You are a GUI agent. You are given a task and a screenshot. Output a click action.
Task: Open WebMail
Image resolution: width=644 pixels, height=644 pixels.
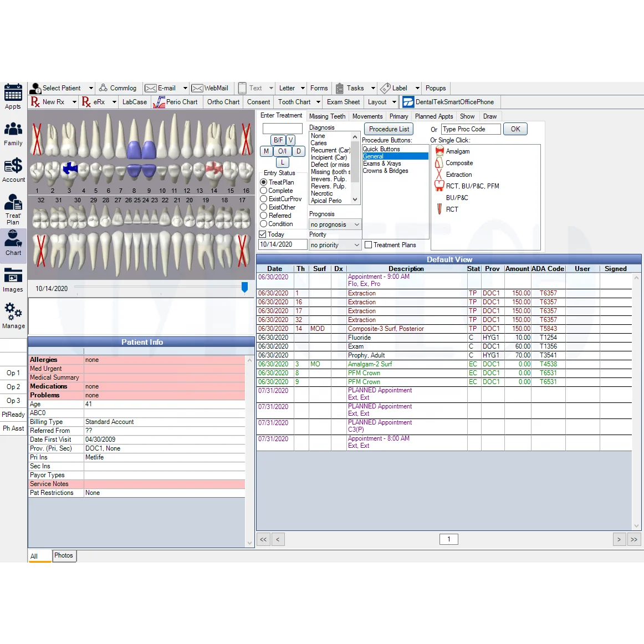pos(210,88)
